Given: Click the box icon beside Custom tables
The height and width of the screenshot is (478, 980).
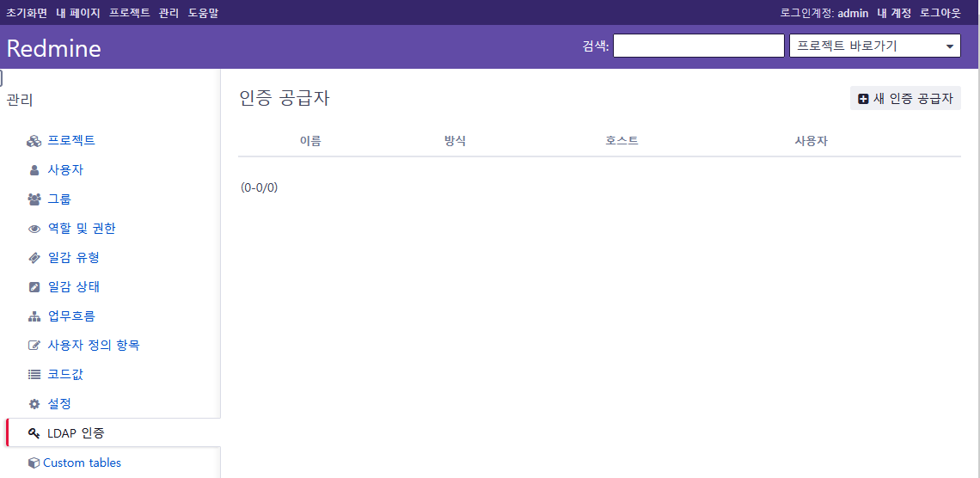Looking at the screenshot, I should click(x=34, y=463).
